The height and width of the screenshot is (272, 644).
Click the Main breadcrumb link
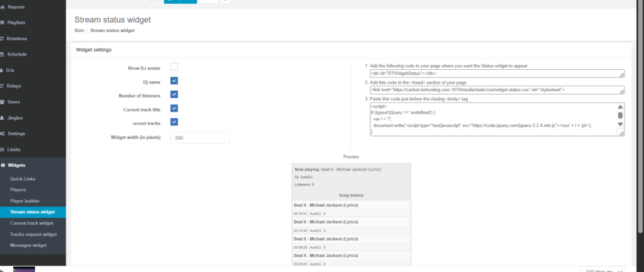click(79, 30)
